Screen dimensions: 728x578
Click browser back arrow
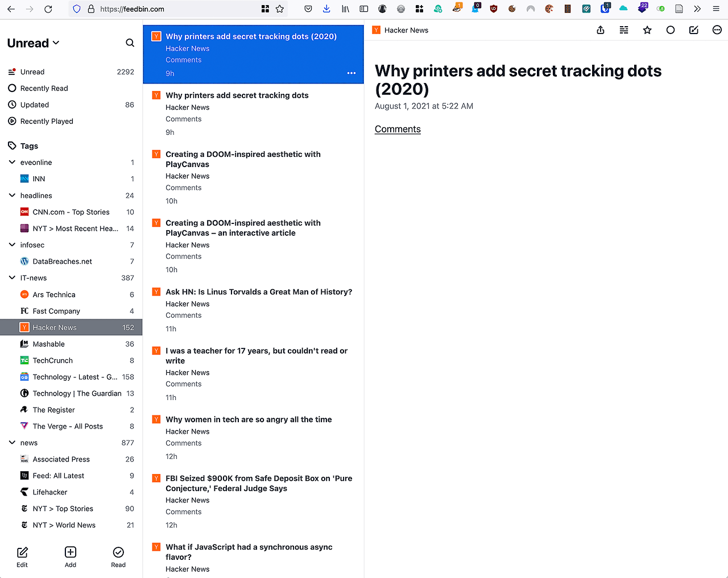click(11, 9)
